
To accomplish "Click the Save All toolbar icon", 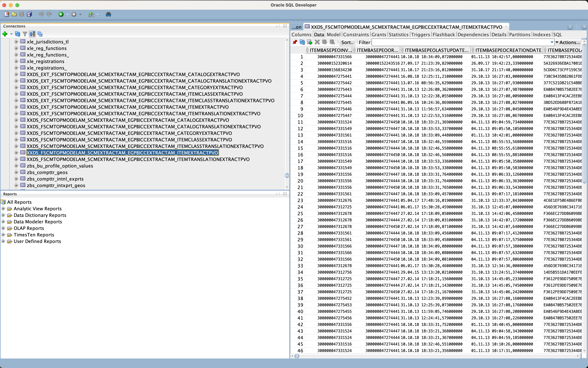I will point(29,14).
